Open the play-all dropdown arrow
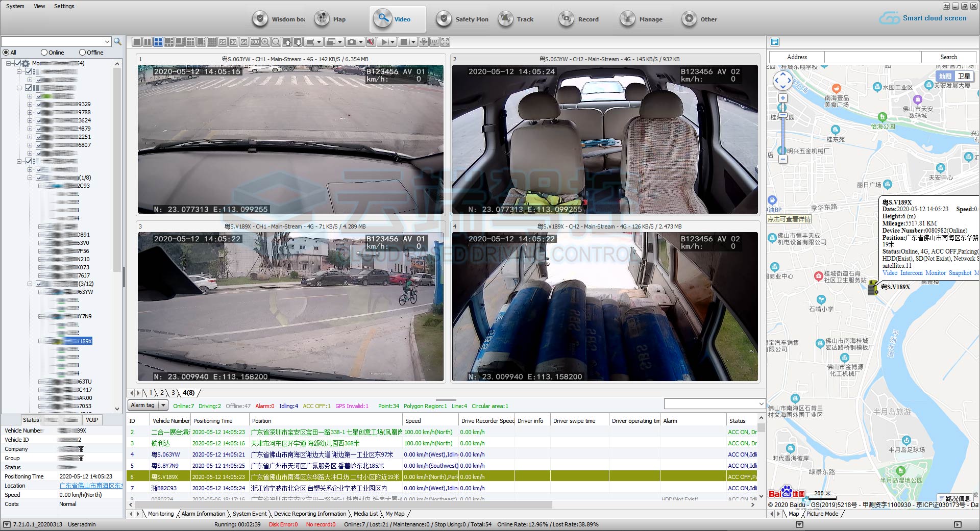Viewport: 980px width, 531px height. tap(393, 42)
